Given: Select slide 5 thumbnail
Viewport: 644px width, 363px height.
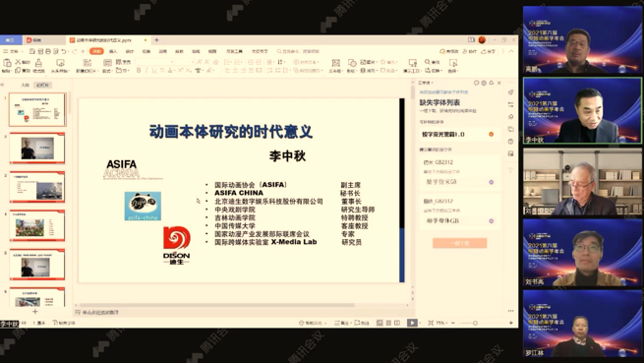Looking at the screenshot, I should (37, 264).
